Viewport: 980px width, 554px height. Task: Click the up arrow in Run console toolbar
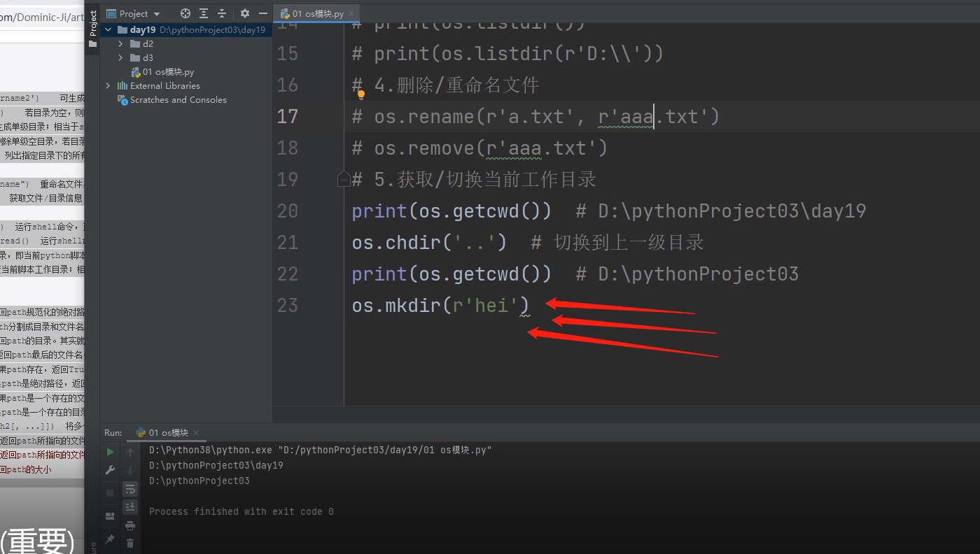point(130,453)
